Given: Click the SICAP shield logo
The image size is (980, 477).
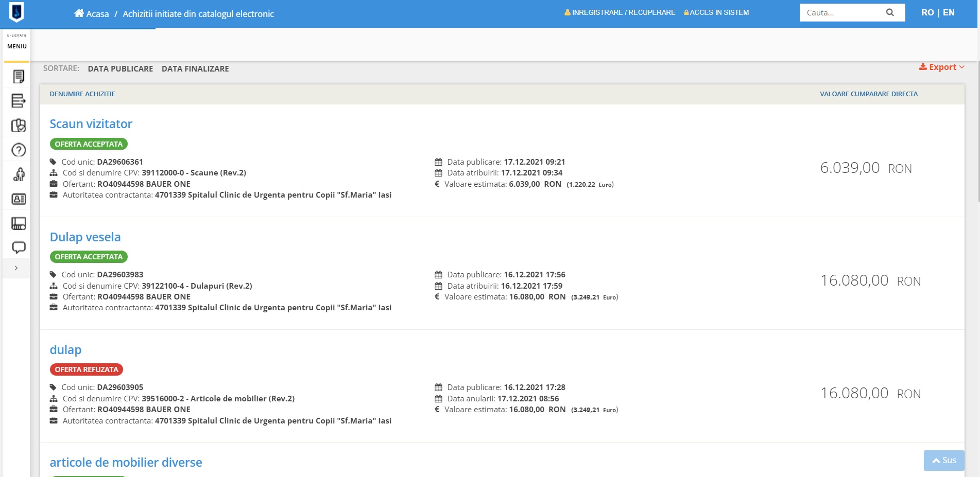Looking at the screenshot, I should coord(16,12).
